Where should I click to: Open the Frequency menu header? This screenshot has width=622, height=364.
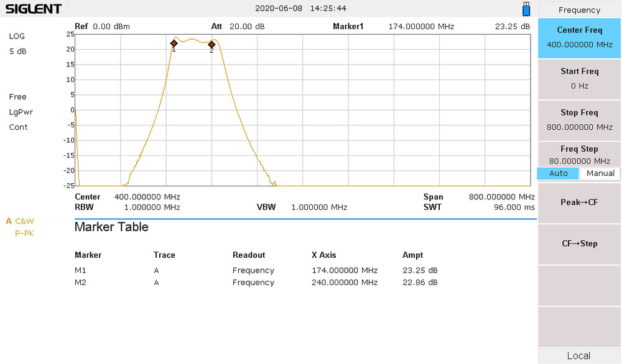pyautogui.click(x=578, y=9)
